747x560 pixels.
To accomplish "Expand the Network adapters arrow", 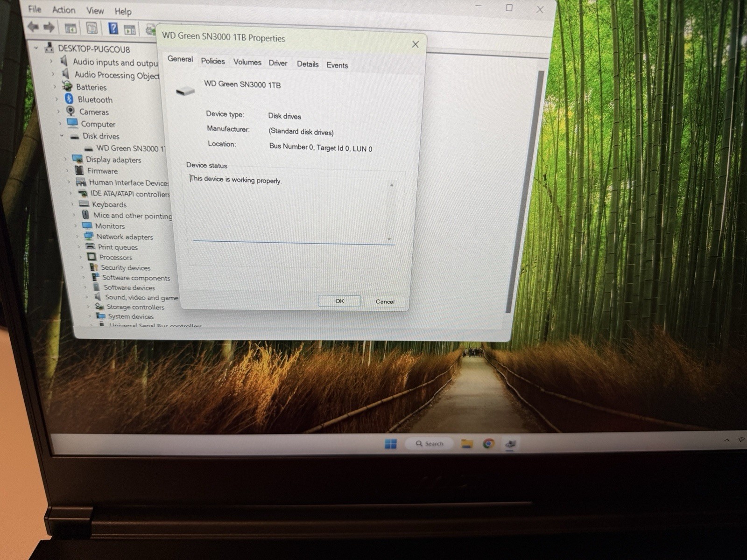I will pyautogui.click(x=78, y=236).
